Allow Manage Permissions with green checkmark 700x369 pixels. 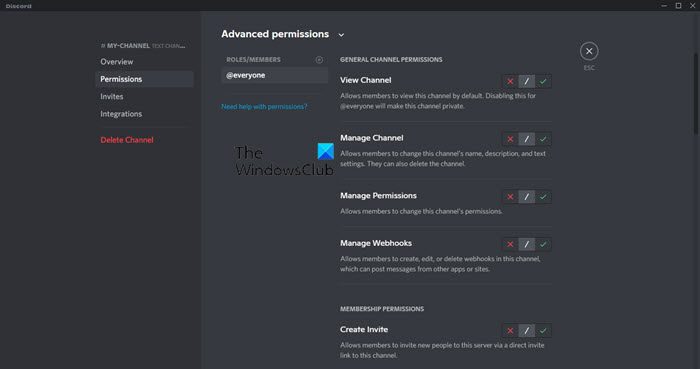543,196
